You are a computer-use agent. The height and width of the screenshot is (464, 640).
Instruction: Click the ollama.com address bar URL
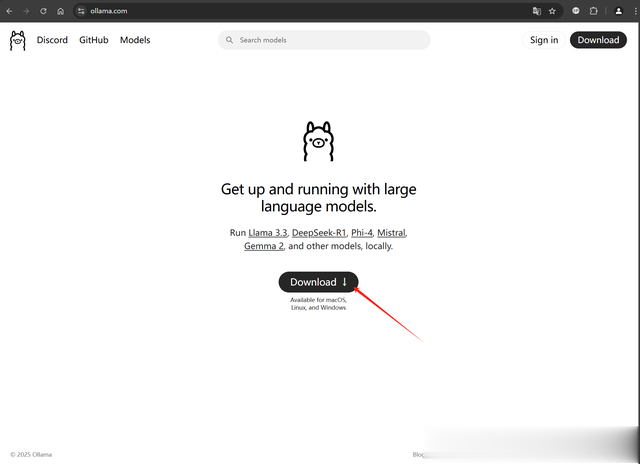tap(109, 11)
